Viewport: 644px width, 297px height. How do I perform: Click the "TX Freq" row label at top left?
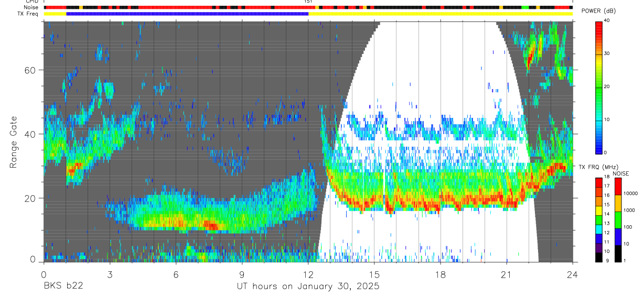pyautogui.click(x=28, y=14)
